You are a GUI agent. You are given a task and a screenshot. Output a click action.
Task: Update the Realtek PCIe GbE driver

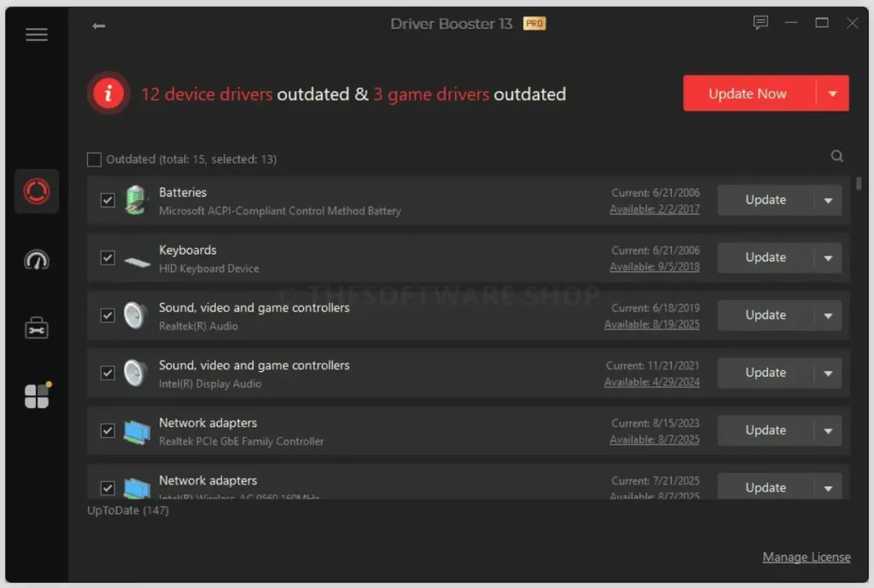tap(766, 430)
